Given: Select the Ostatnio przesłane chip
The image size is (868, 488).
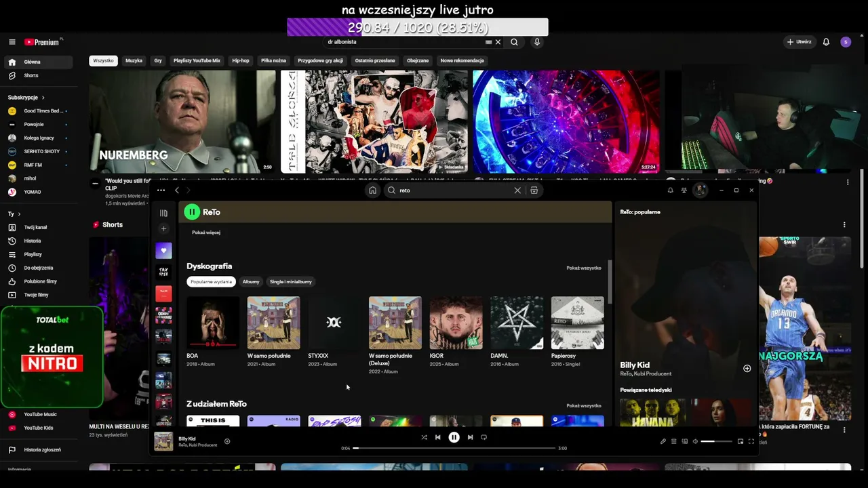Looking at the screenshot, I should (x=375, y=60).
